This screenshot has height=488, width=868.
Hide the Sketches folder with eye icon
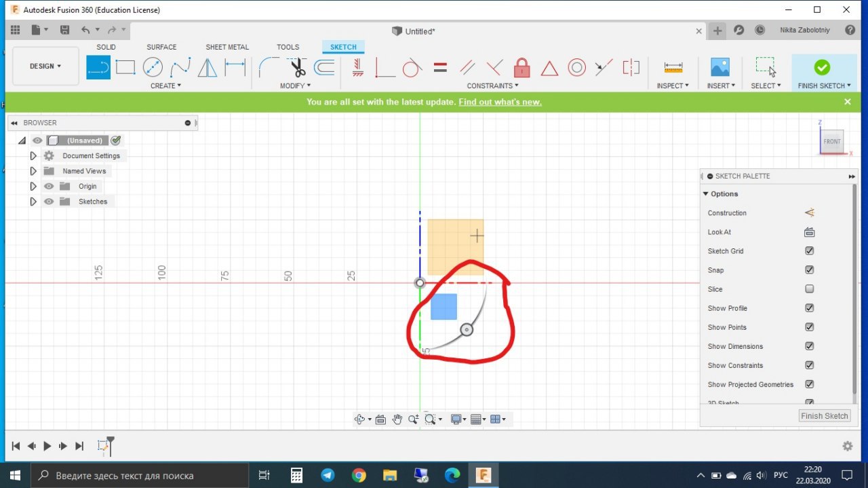(x=49, y=202)
